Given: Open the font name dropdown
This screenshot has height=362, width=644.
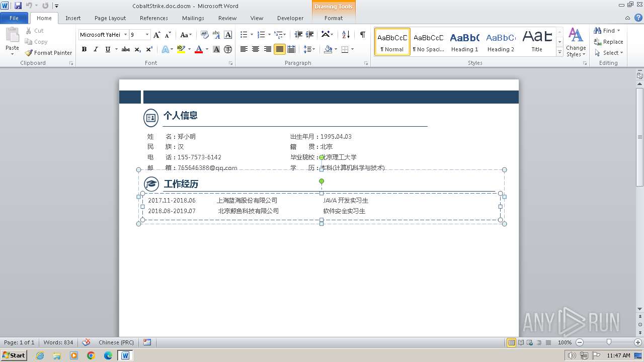Looking at the screenshot, I should [125, 35].
